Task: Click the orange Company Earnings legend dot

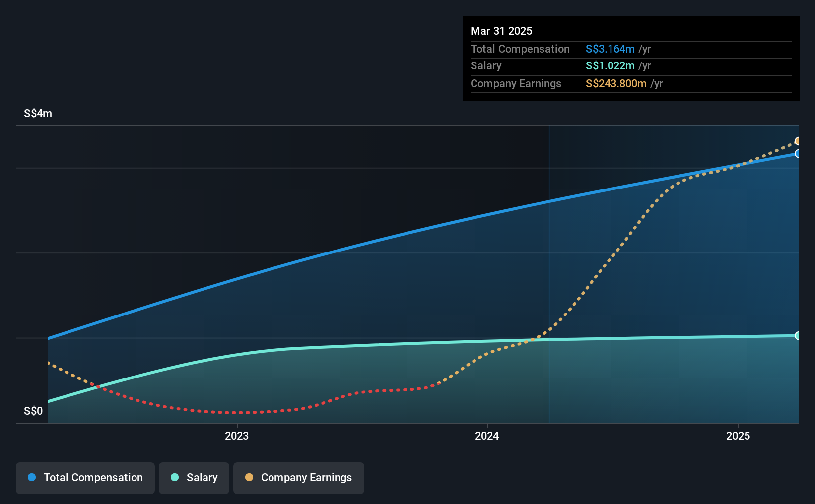Action: pyautogui.click(x=249, y=477)
